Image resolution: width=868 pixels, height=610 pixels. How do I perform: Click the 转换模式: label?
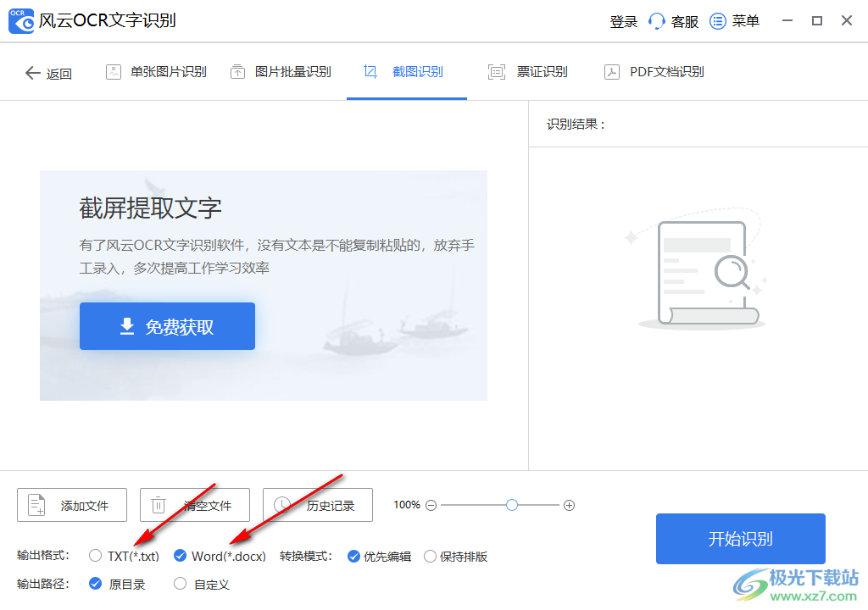click(305, 556)
